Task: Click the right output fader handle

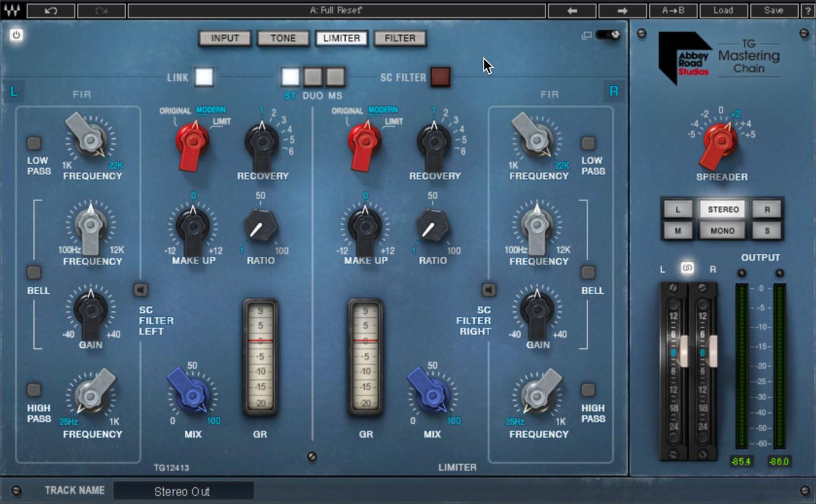Action: pos(712,351)
